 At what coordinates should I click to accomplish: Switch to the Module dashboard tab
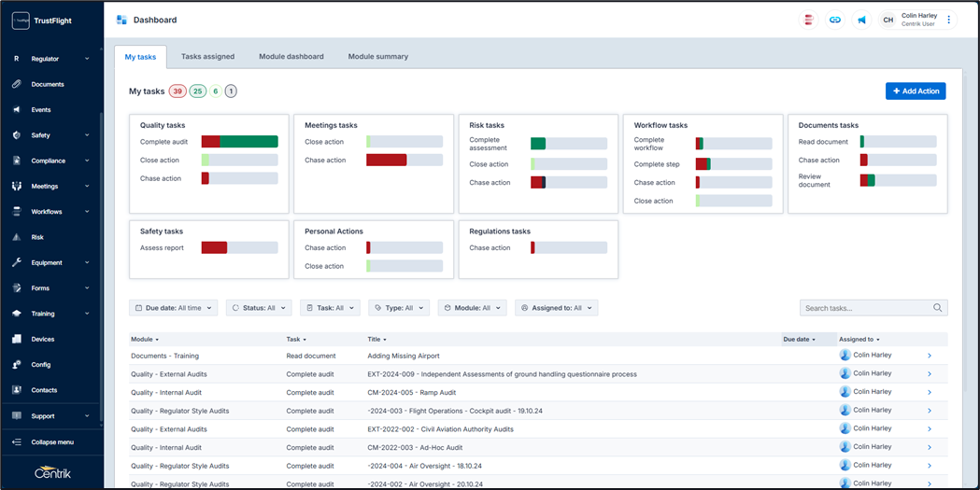pyautogui.click(x=291, y=57)
